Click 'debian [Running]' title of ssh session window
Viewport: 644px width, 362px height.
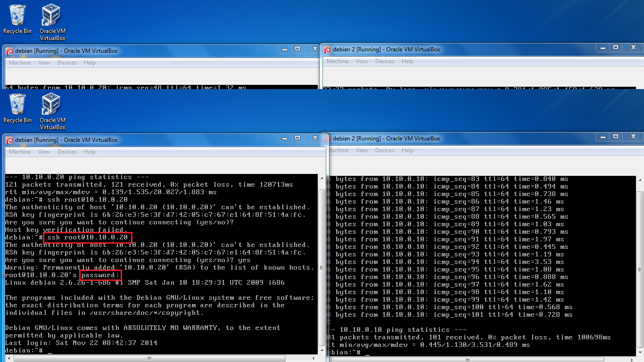[66, 140]
